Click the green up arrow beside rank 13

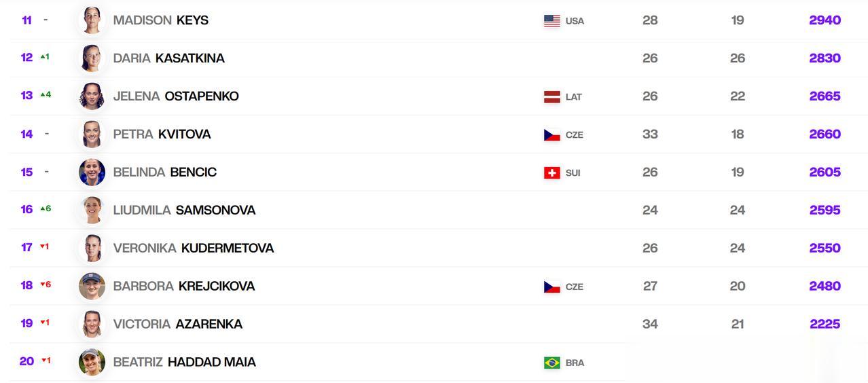click(42, 95)
